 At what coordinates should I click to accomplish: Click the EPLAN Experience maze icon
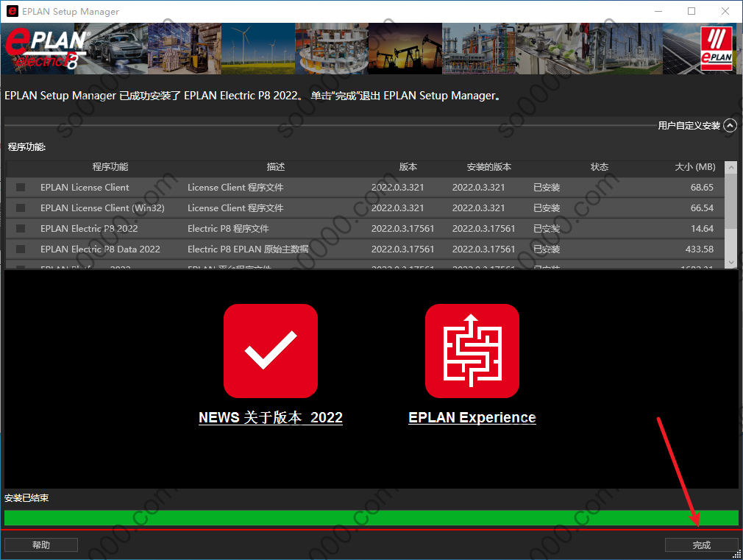pos(472,351)
